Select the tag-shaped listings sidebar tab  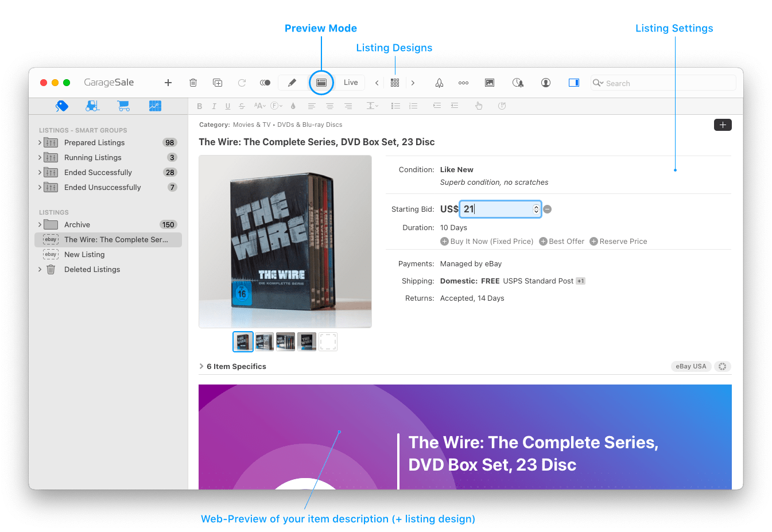(x=61, y=106)
